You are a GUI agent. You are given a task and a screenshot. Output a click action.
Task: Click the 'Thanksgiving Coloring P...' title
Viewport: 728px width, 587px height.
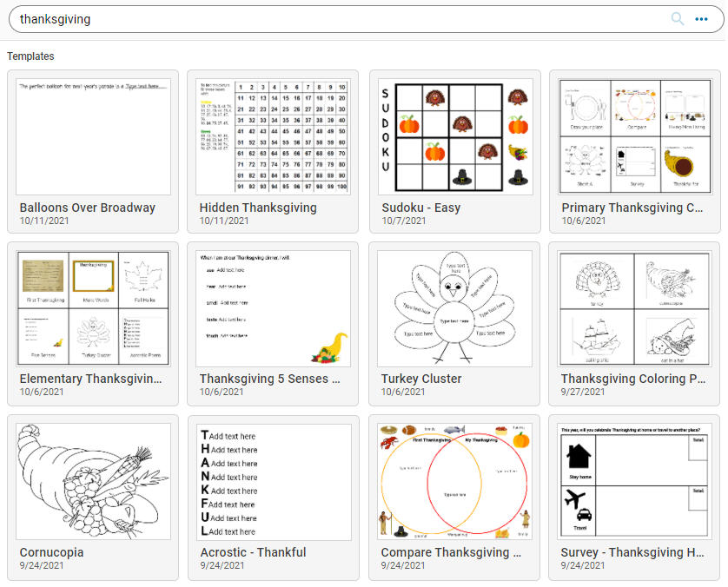633,379
